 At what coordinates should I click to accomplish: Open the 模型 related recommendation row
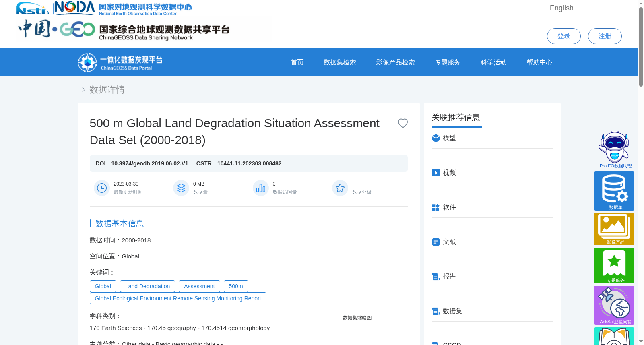[492, 138]
